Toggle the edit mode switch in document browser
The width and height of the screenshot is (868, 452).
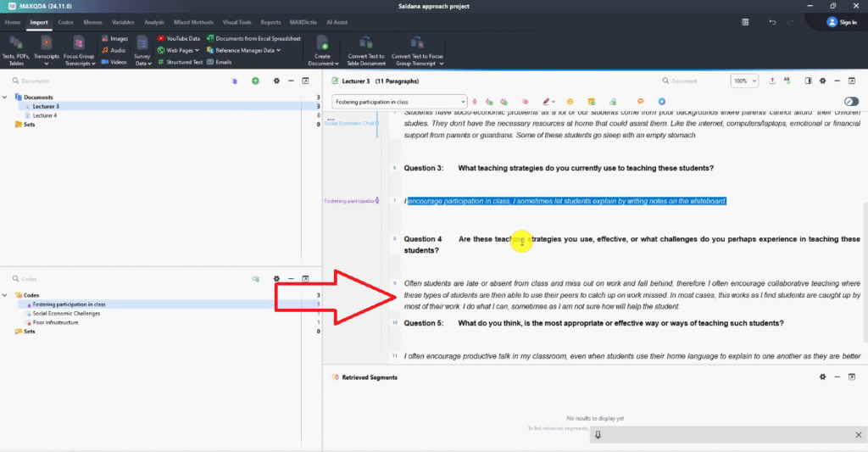pyautogui.click(x=851, y=102)
